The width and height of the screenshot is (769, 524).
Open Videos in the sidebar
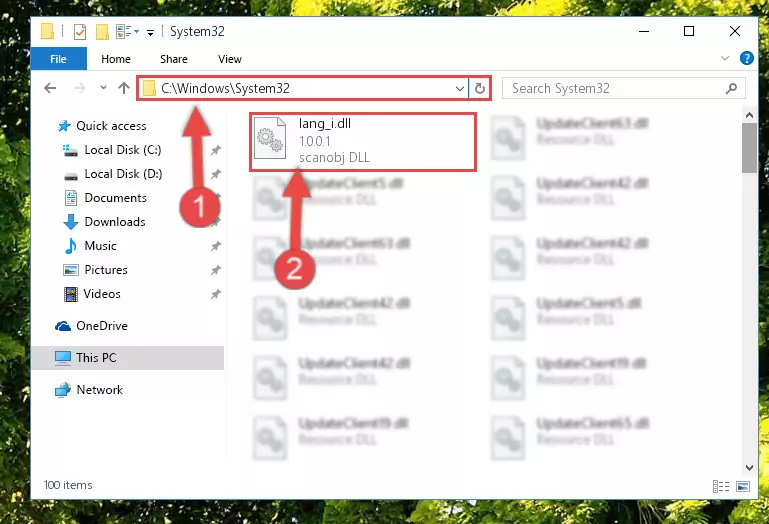pos(102,294)
